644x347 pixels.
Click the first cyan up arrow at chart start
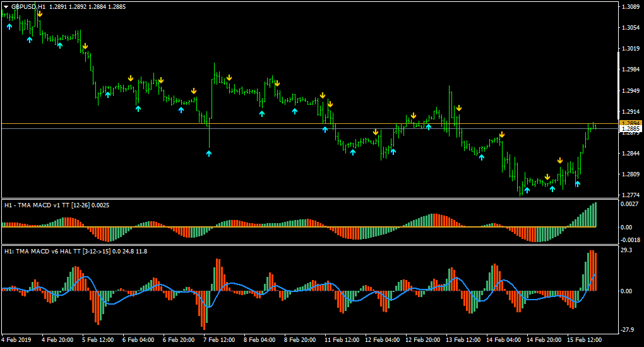point(9,27)
